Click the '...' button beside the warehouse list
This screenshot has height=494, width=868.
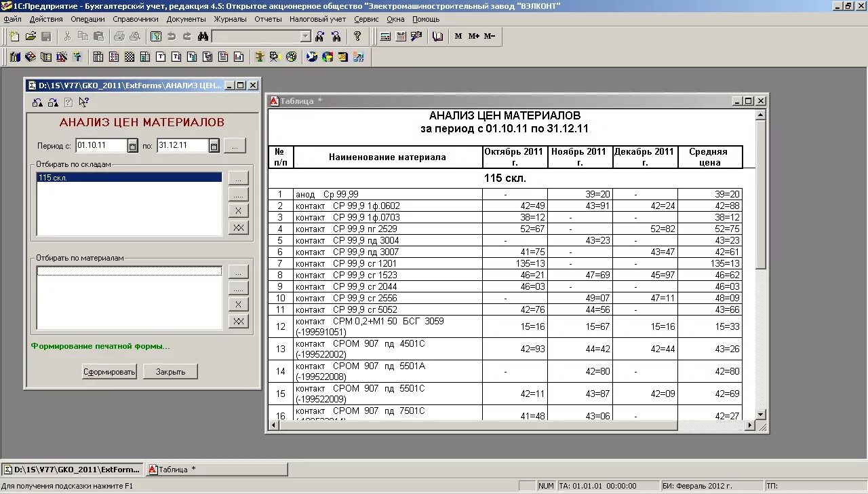coord(238,178)
